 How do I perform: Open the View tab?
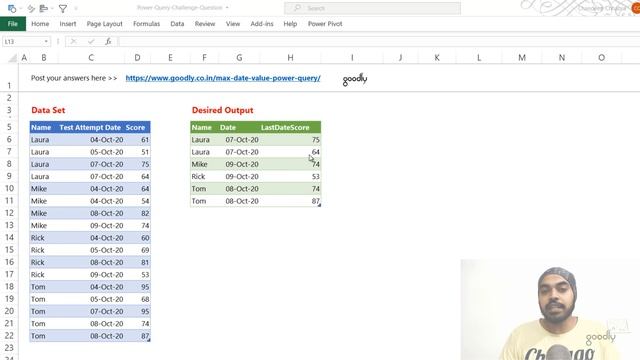(x=233, y=24)
